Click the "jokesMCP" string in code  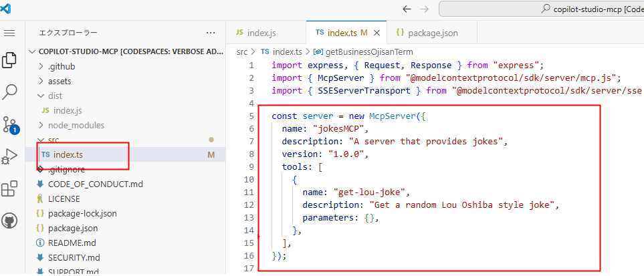pyautogui.click(x=338, y=129)
